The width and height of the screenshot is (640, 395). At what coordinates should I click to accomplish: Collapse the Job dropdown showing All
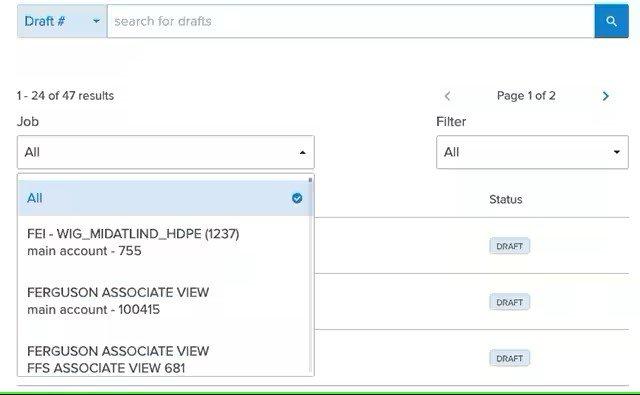[x=166, y=152]
